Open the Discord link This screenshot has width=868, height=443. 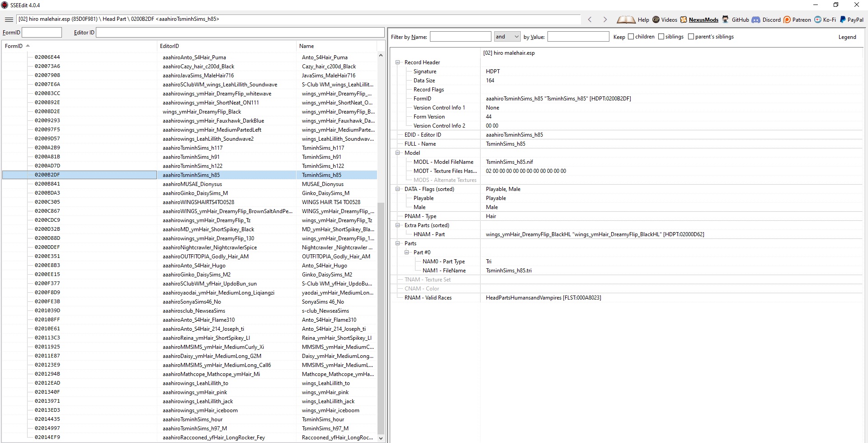(x=772, y=20)
